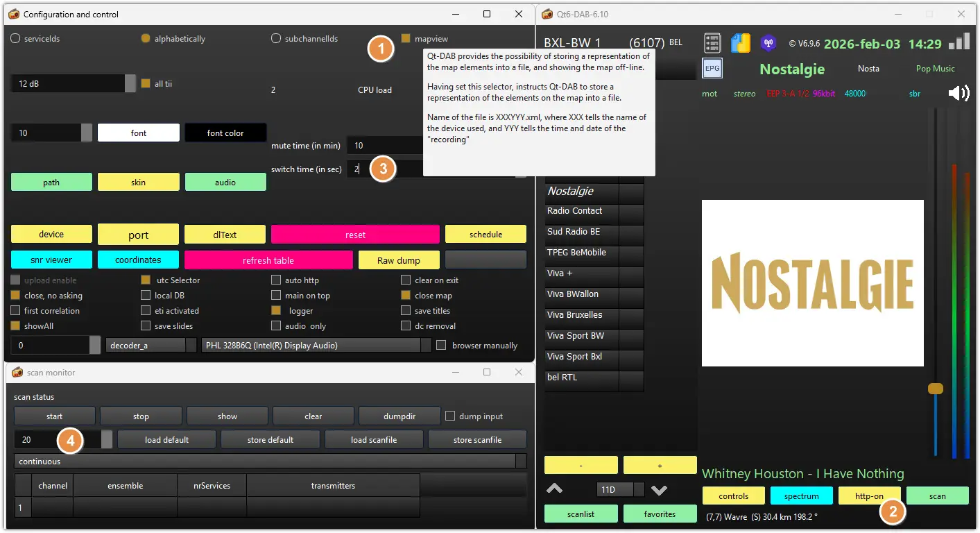The width and height of the screenshot is (980, 533).
Task: Select the serviceIds radio button
Action: [15, 39]
